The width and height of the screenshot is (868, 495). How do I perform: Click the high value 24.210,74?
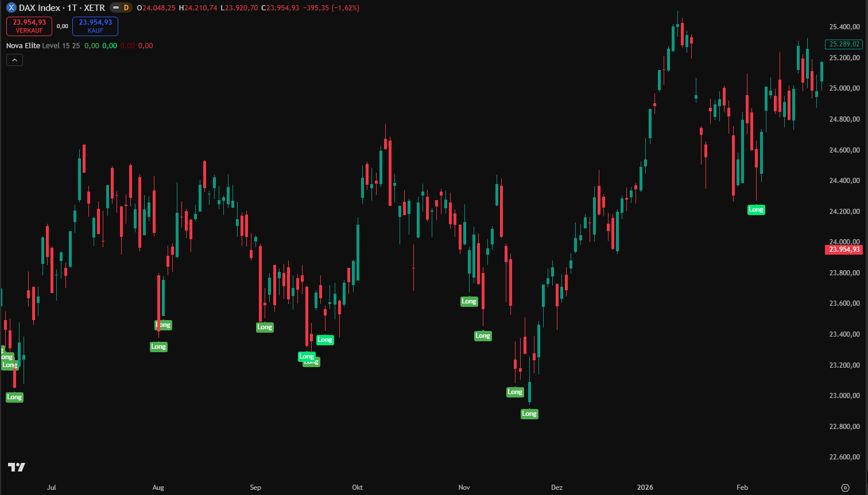click(x=201, y=8)
